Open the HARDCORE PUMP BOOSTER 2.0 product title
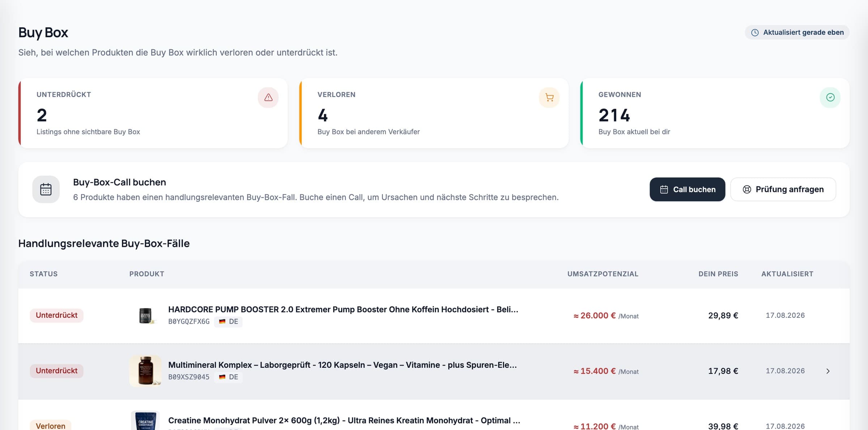Viewport: 868px width, 430px height. 343,309
